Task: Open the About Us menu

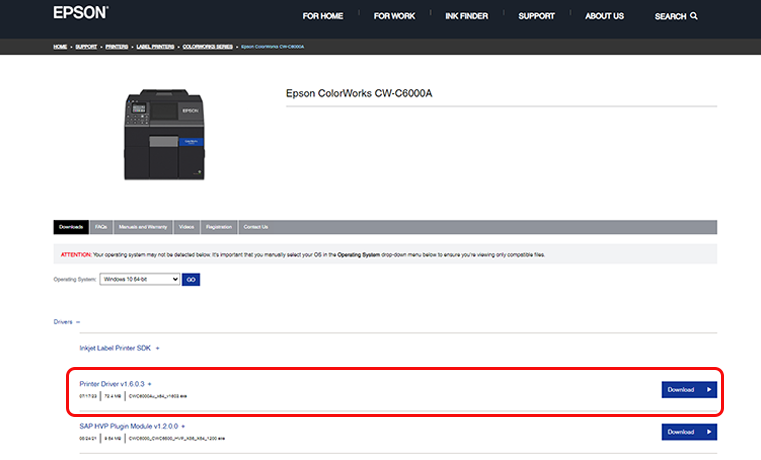Action: point(604,16)
